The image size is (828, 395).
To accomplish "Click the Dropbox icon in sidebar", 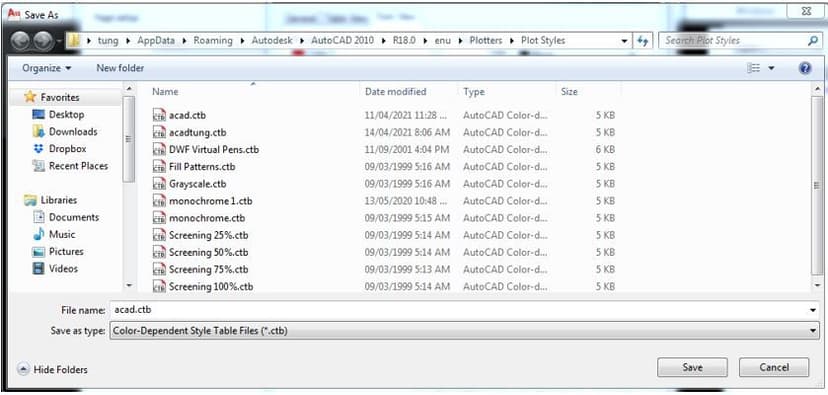I will pyautogui.click(x=39, y=149).
